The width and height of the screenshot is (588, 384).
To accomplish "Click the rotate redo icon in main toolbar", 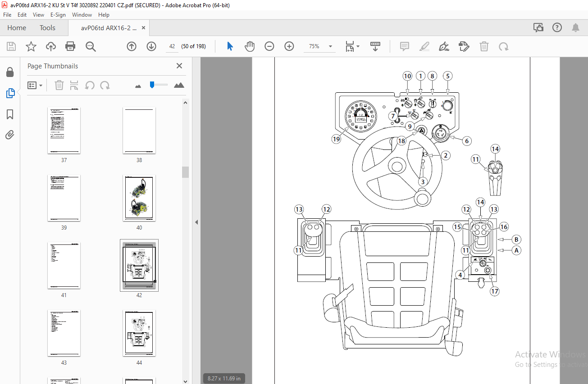I will [504, 46].
